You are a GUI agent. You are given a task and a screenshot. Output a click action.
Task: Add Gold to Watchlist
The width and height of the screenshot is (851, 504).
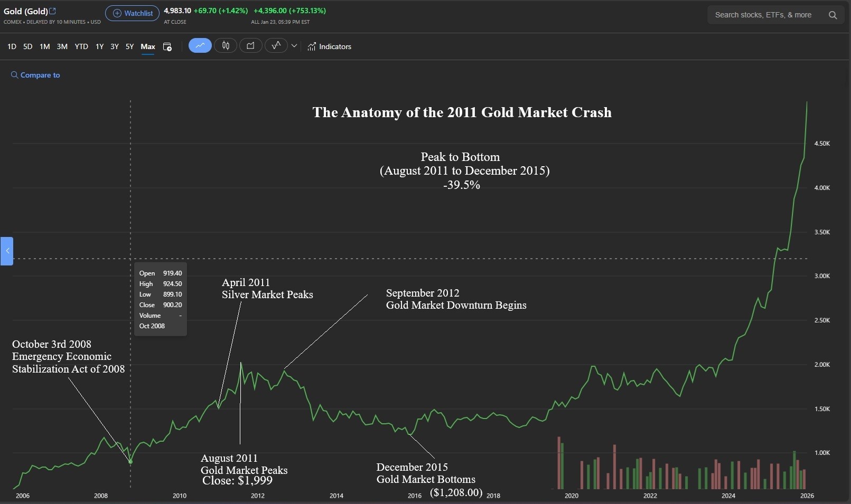(132, 13)
